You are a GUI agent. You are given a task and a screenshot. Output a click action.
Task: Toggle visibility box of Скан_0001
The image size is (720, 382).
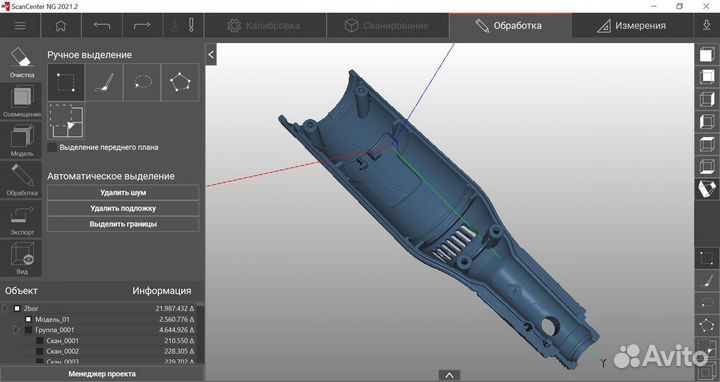point(40,341)
